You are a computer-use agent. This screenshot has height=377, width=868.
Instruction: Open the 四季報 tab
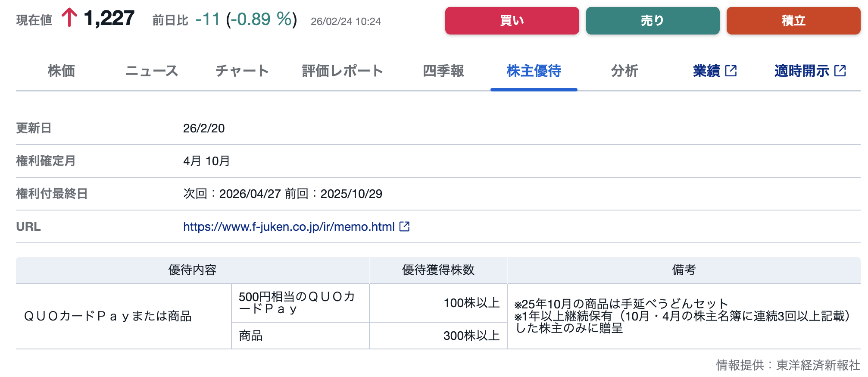443,71
